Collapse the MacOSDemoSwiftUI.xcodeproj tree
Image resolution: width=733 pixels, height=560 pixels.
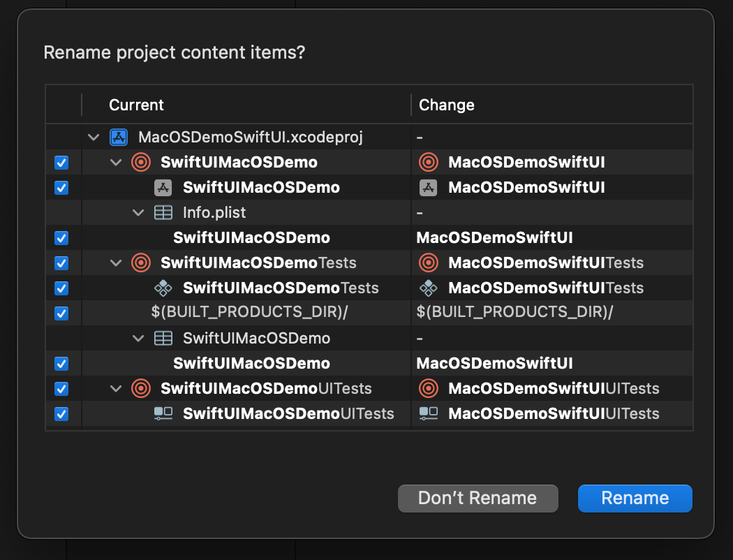[x=94, y=138]
